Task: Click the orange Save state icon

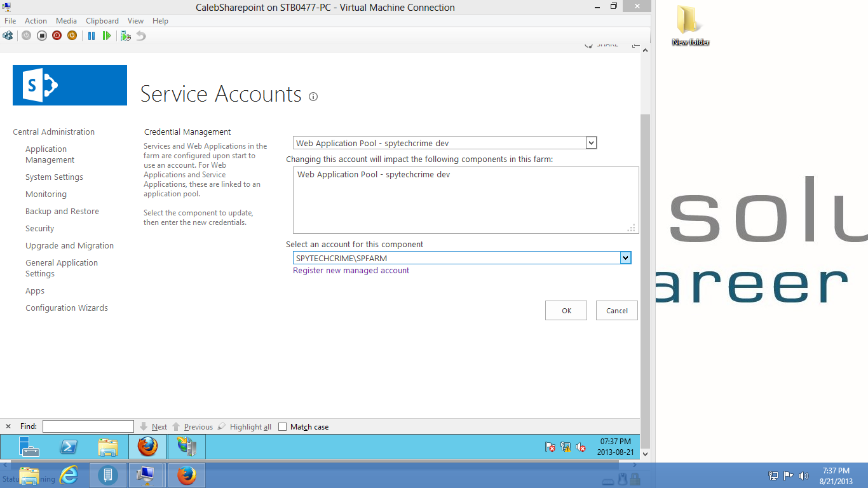Action: point(72,36)
